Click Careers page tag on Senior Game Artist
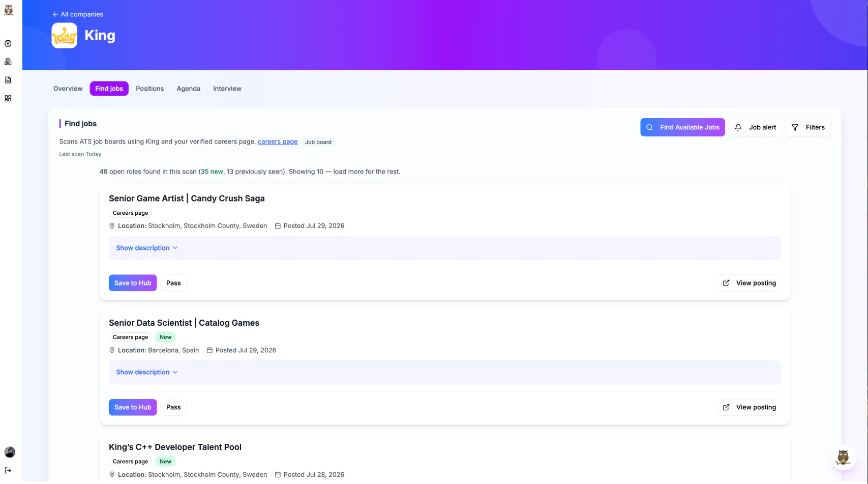 130,213
